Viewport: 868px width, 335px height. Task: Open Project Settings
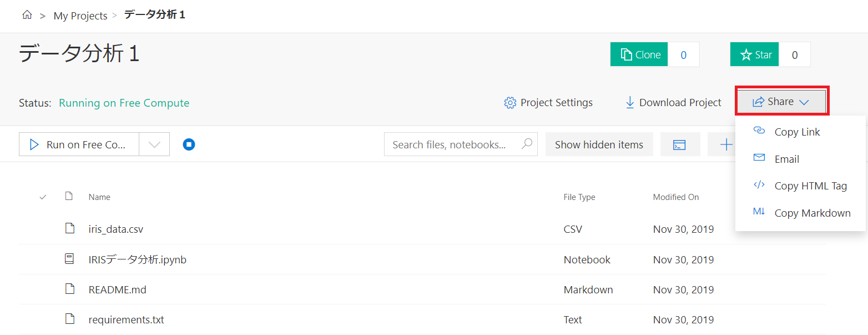[x=548, y=103]
